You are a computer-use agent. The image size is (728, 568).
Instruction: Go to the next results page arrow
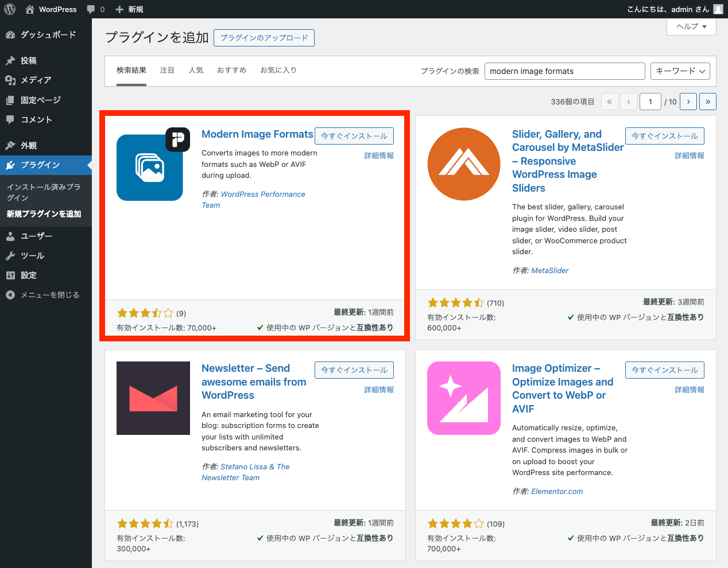[688, 102]
